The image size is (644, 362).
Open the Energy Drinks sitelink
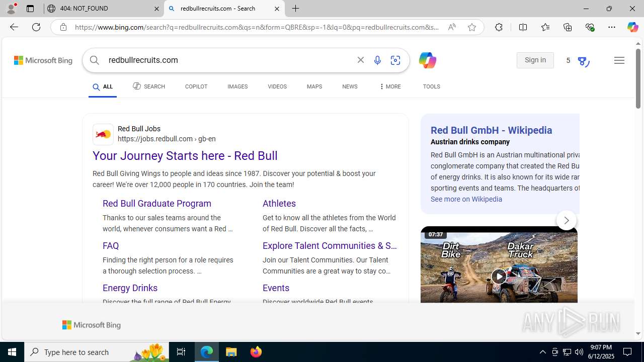(x=130, y=288)
